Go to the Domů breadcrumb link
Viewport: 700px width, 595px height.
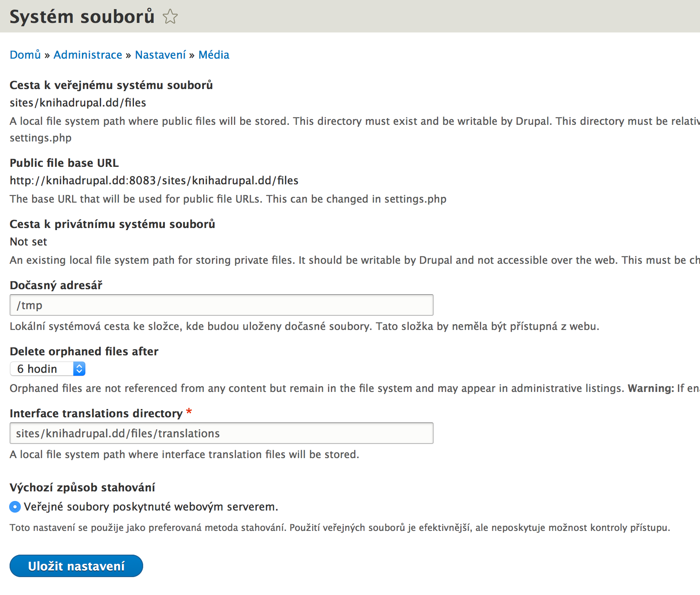coord(25,55)
